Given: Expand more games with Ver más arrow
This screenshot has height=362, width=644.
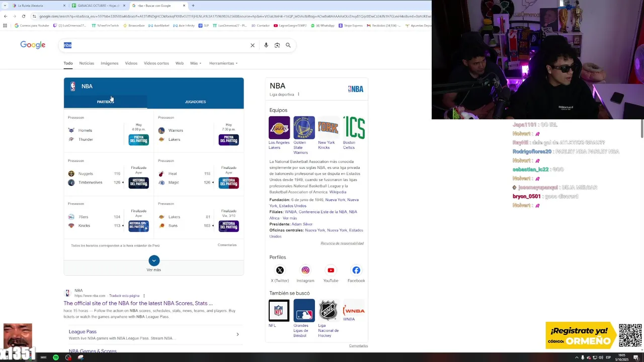Looking at the screenshot, I should pyautogui.click(x=154, y=260).
